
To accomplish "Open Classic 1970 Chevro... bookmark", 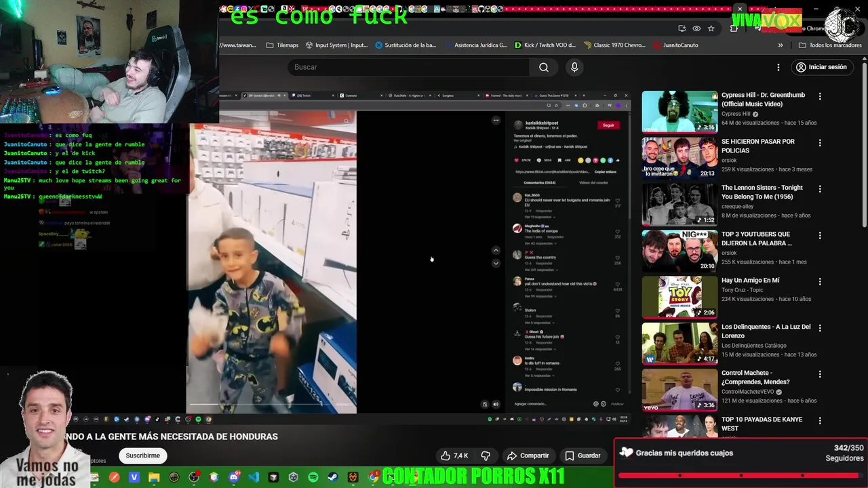I will [x=614, y=45].
